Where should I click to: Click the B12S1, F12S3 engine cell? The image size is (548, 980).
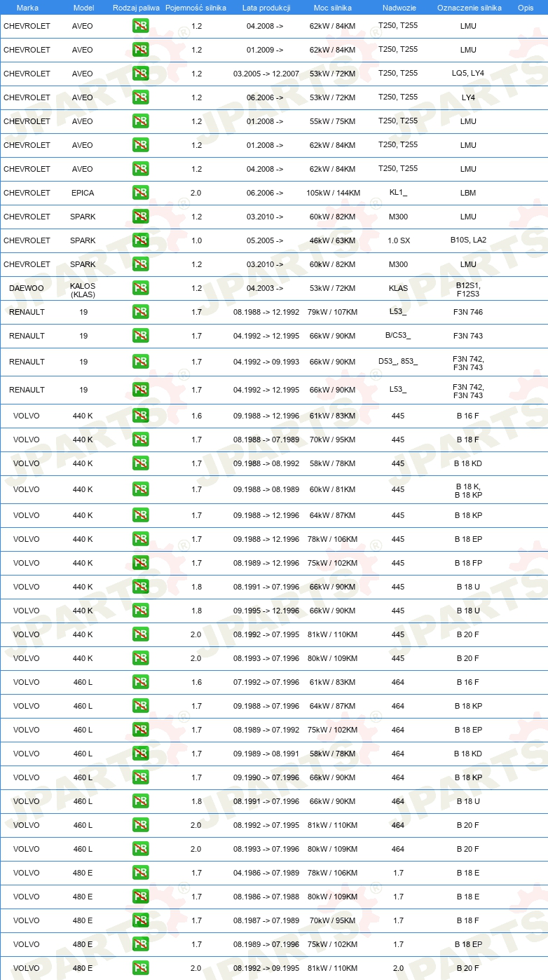click(468, 290)
